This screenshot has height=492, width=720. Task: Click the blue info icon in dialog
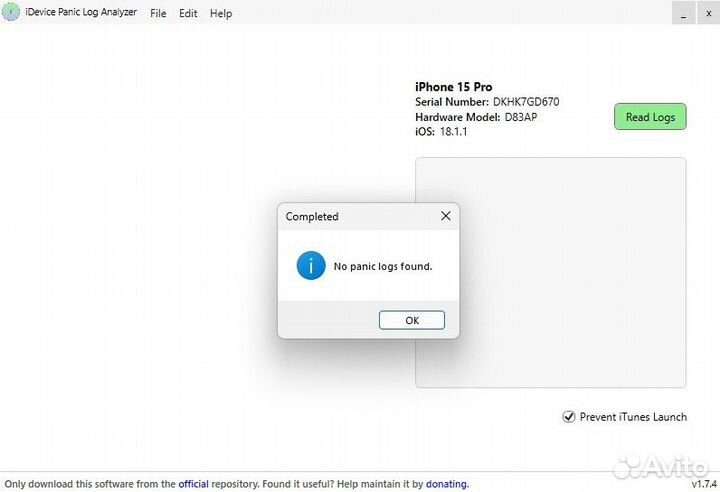311,266
